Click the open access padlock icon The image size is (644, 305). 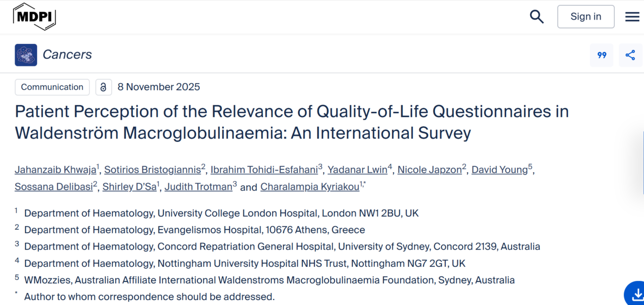(x=103, y=87)
